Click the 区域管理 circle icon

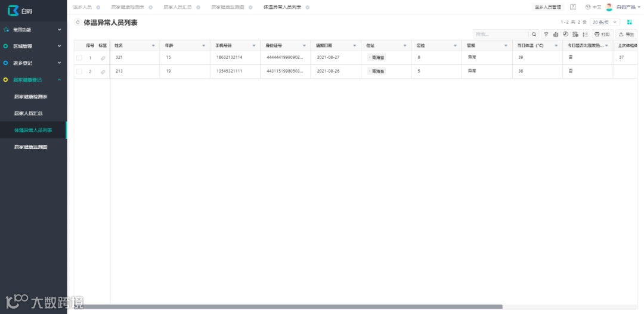pos(5,46)
